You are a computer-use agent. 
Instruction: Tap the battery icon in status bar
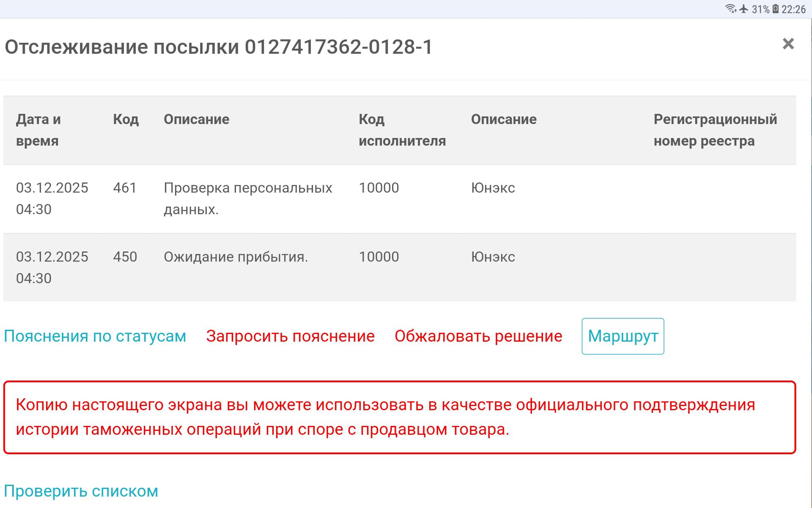(x=776, y=9)
